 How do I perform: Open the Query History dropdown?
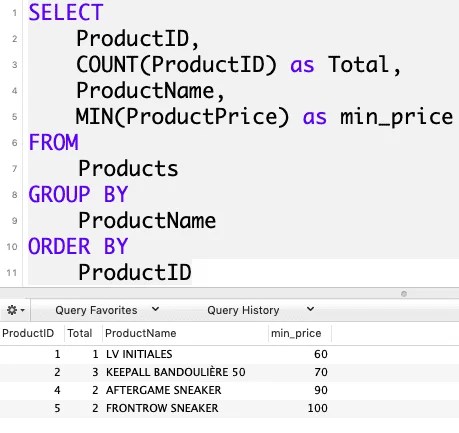click(x=260, y=310)
